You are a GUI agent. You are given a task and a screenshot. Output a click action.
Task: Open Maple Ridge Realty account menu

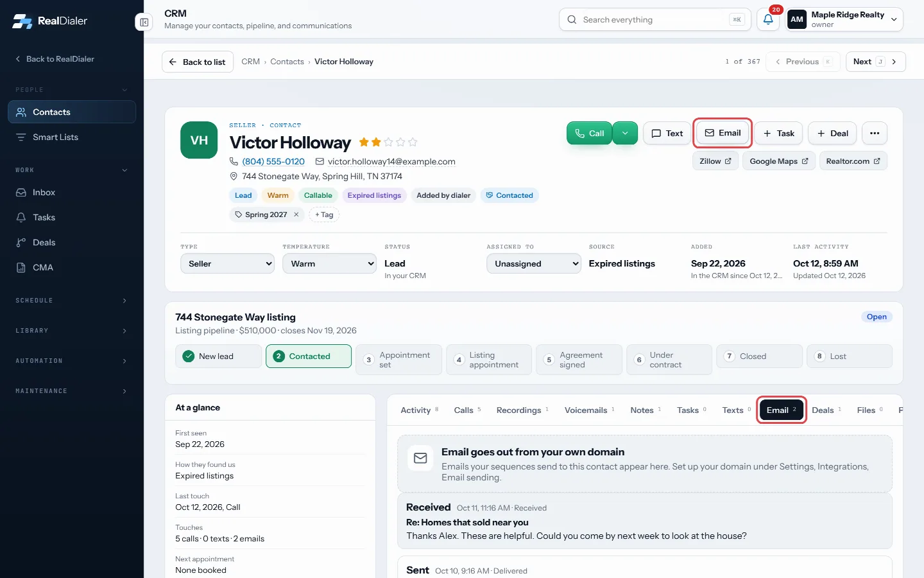click(844, 19)
